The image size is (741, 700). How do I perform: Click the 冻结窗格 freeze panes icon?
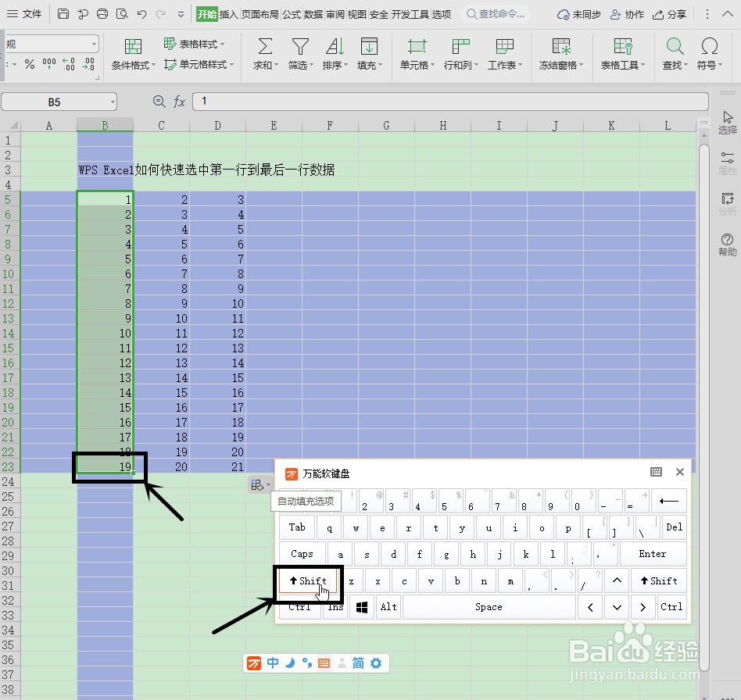coord(561,46)
